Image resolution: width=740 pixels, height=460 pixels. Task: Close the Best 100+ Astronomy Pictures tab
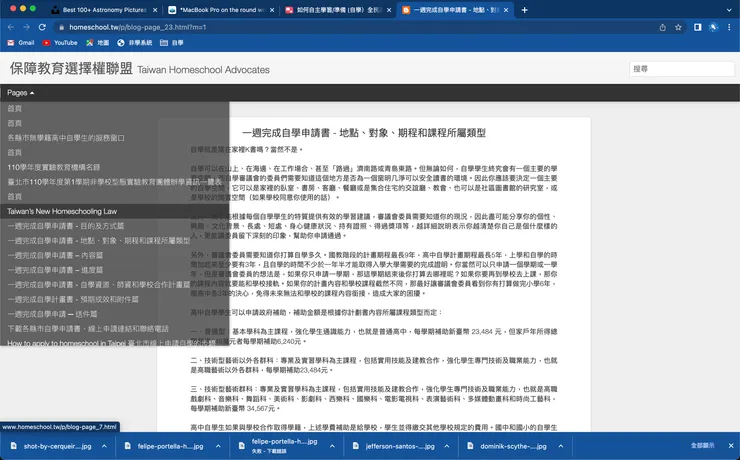click(x=155, y=10)
